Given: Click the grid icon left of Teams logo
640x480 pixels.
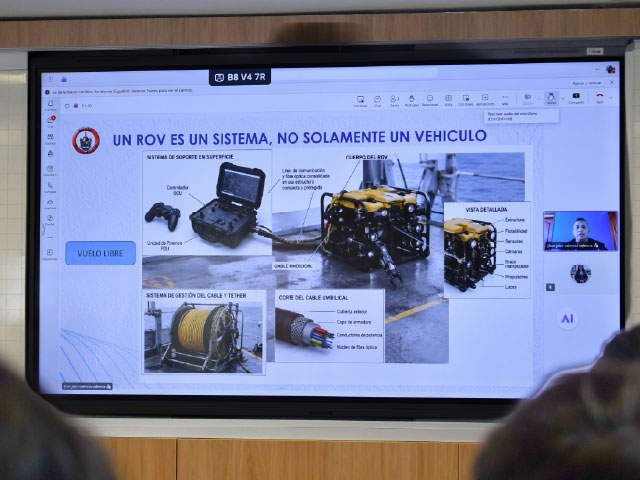Looking at the screenshot, I should (51, 79).
